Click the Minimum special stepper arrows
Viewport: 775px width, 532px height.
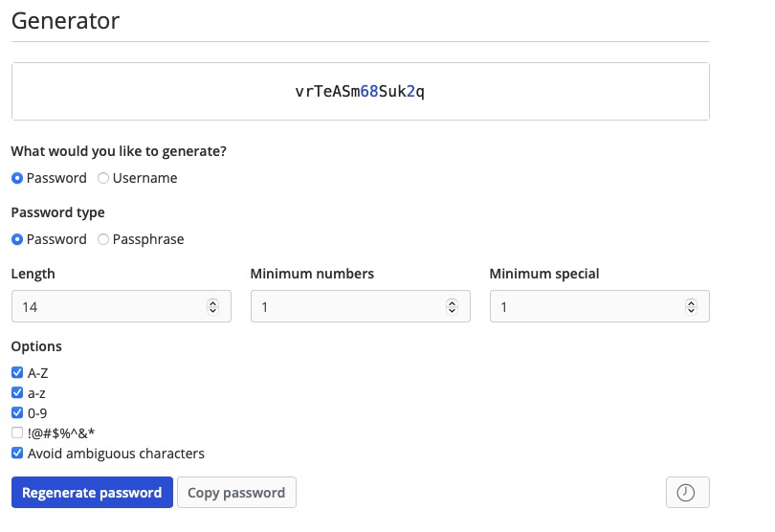coord(691,306)
